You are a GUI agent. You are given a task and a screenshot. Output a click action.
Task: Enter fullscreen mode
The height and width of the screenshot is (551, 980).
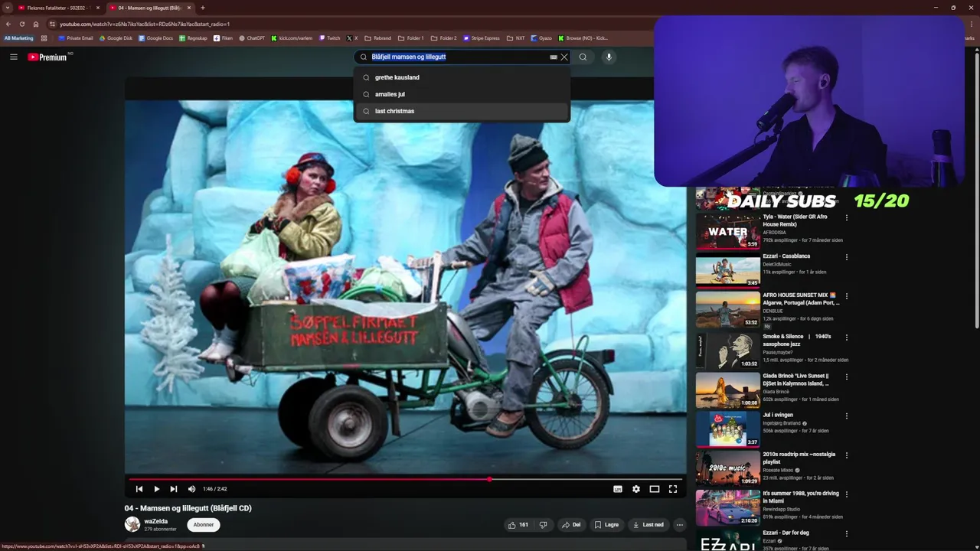(673, 489)
